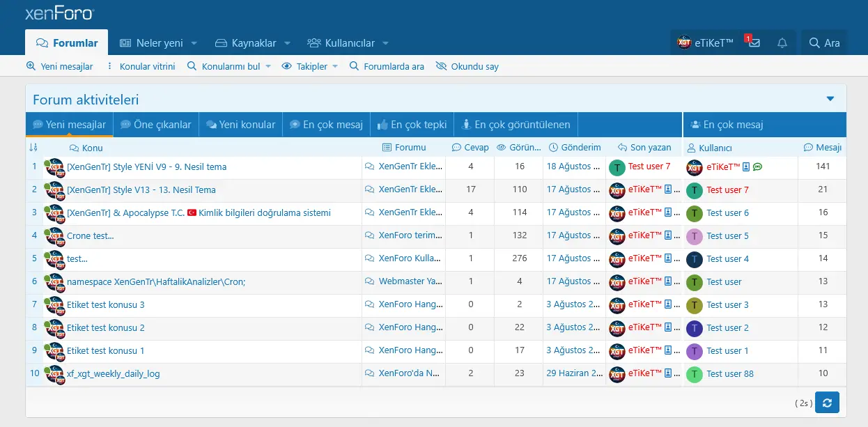Click the sort order icon in table header

point(33,148)
